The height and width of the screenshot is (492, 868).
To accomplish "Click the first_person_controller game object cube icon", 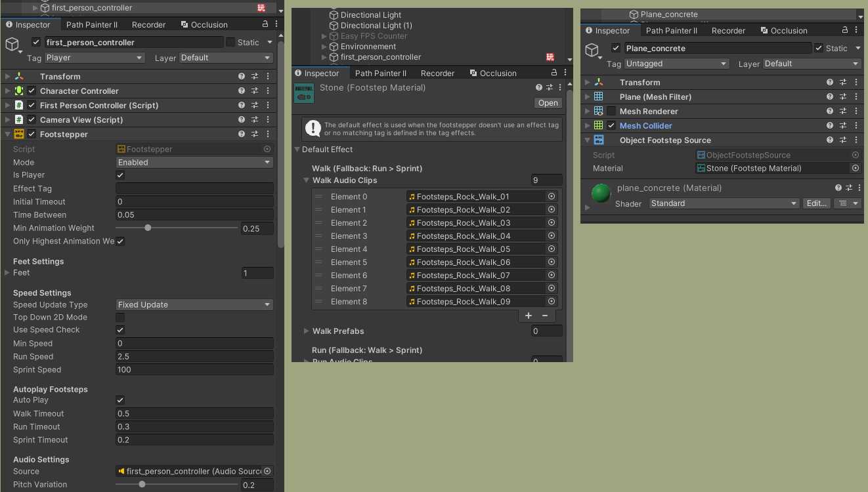I will pos(12,45).
